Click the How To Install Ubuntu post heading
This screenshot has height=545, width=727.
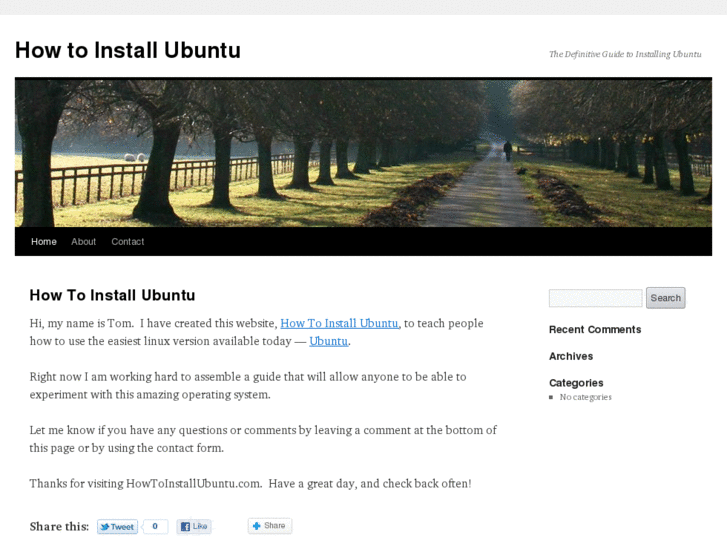112,295
